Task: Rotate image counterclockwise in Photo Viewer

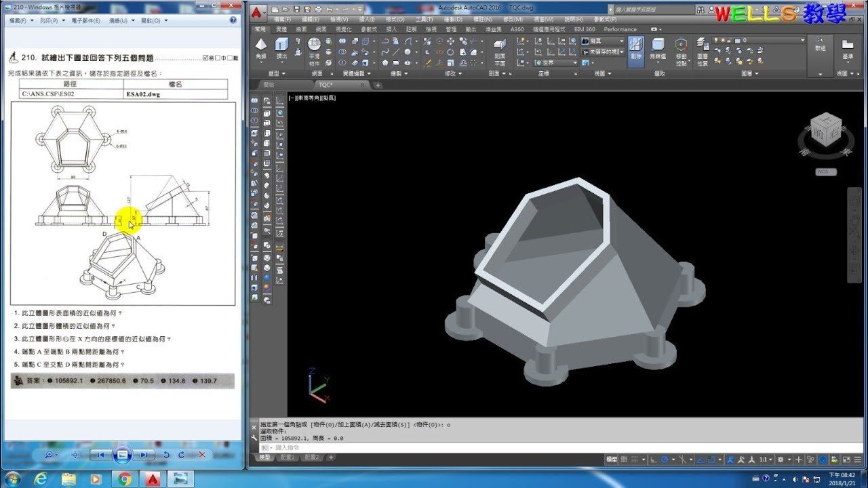Action: (166, 455)
